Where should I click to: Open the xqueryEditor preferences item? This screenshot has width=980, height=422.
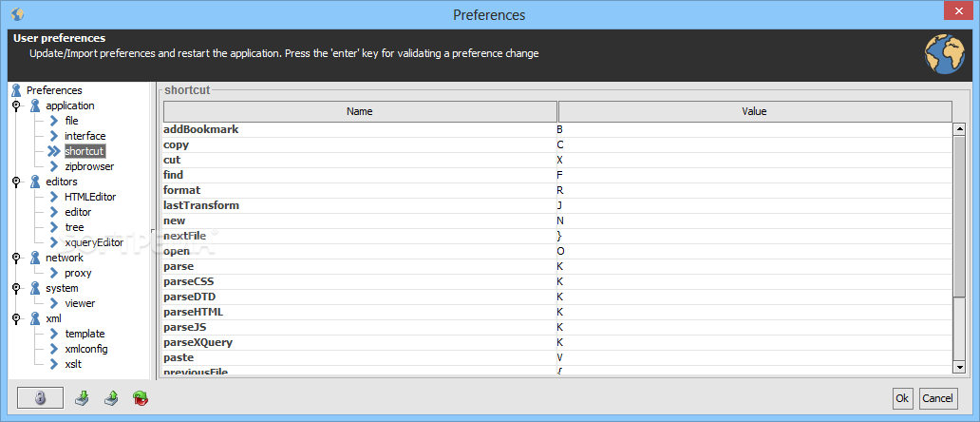[94, 242]
